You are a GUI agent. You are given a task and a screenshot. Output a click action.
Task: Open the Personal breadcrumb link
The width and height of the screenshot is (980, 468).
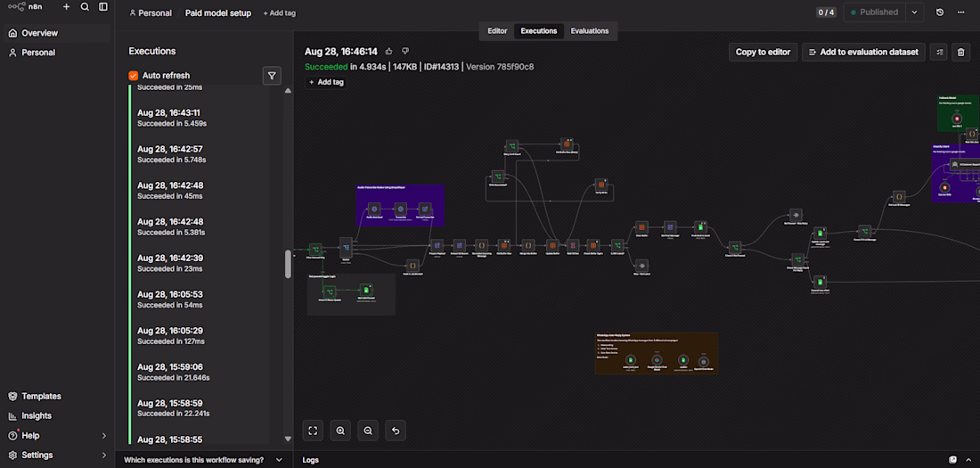pyautogui.click(x=151, y=13)
